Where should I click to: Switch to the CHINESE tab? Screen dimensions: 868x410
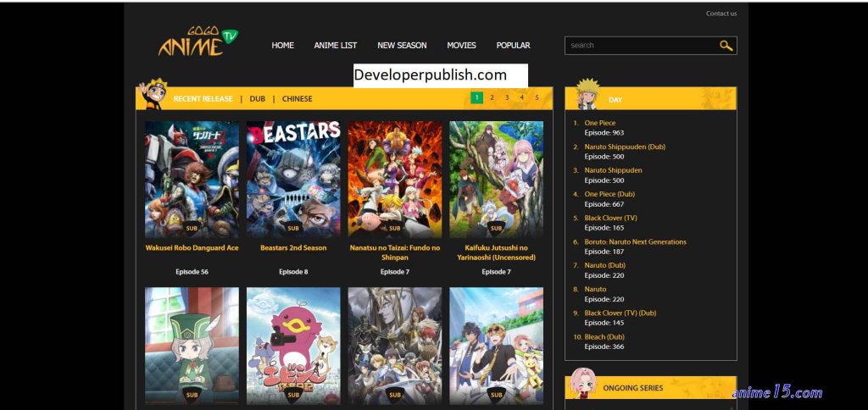tap(298, 98)
